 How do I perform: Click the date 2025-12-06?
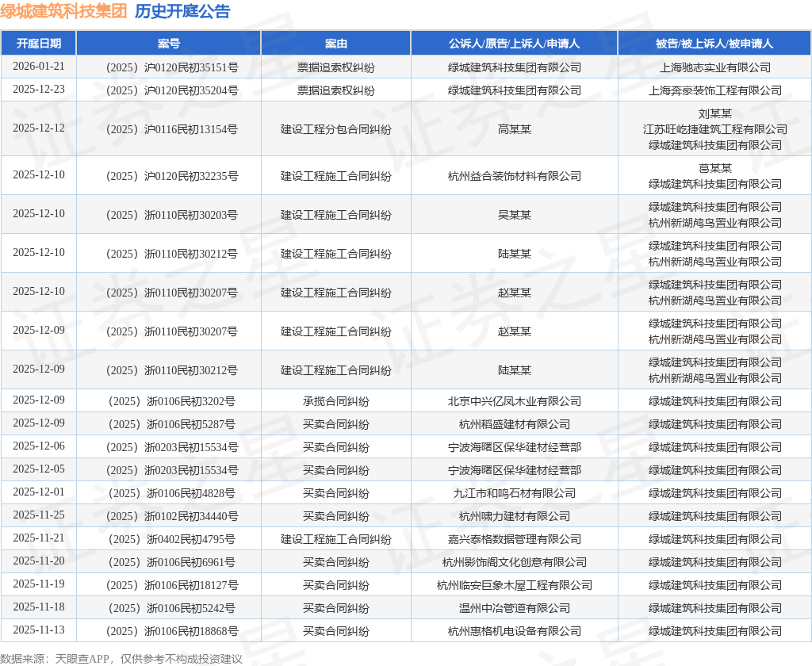tap(39, 446)
